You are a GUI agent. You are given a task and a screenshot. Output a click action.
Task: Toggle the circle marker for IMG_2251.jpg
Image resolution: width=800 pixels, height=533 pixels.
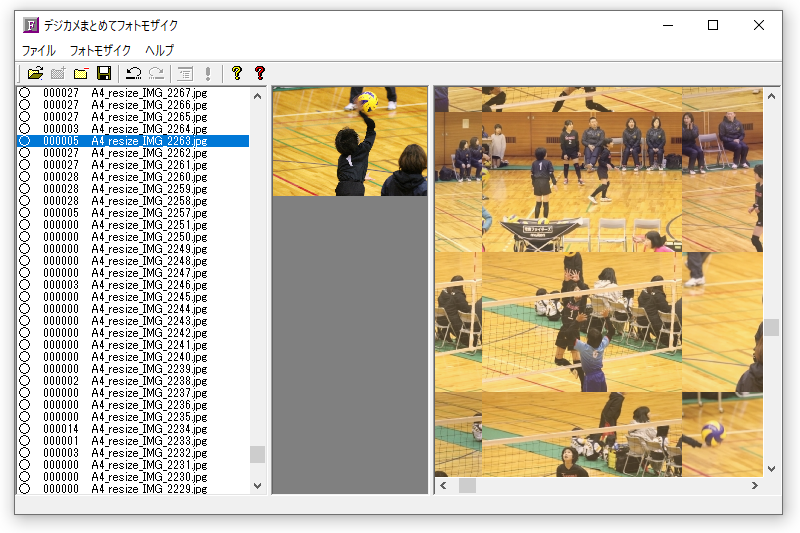[x=24, y=224]
